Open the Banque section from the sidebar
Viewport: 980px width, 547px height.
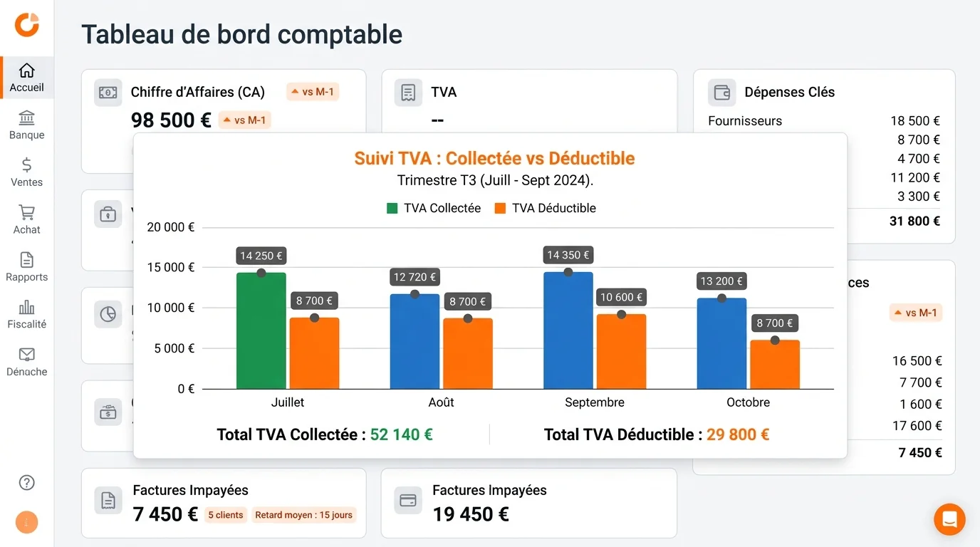pos(26,125)
